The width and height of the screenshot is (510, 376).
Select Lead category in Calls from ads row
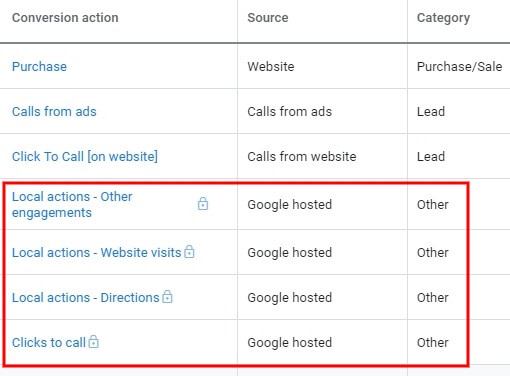[x=431, y=111]
